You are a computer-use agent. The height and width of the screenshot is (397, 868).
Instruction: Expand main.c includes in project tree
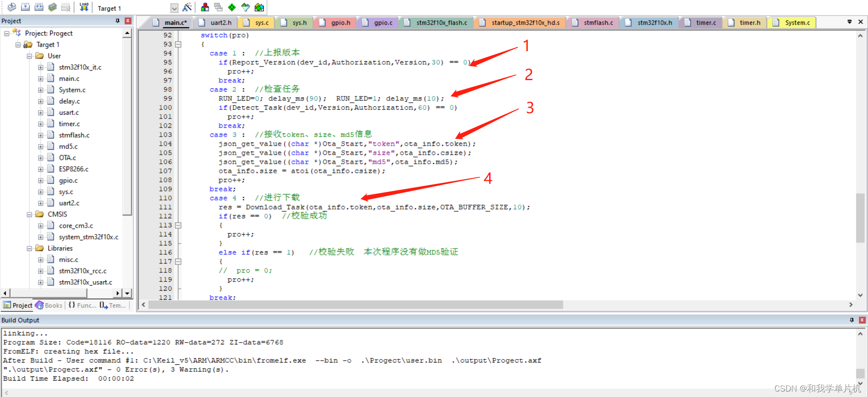click(41, 79)
